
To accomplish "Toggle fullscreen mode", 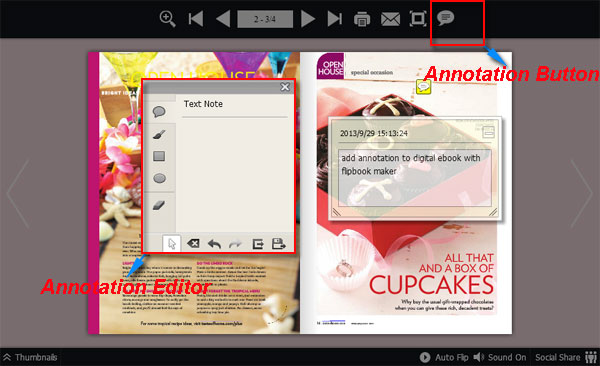I will pyautogui.click(x=418, y=18).
